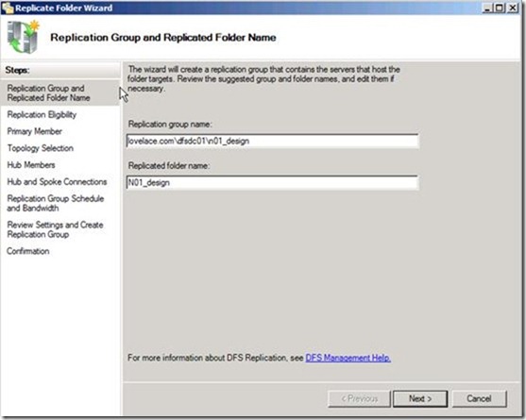Click the 'Replication group name:' label
Screen dimensions: 526x420
[170, 124]
